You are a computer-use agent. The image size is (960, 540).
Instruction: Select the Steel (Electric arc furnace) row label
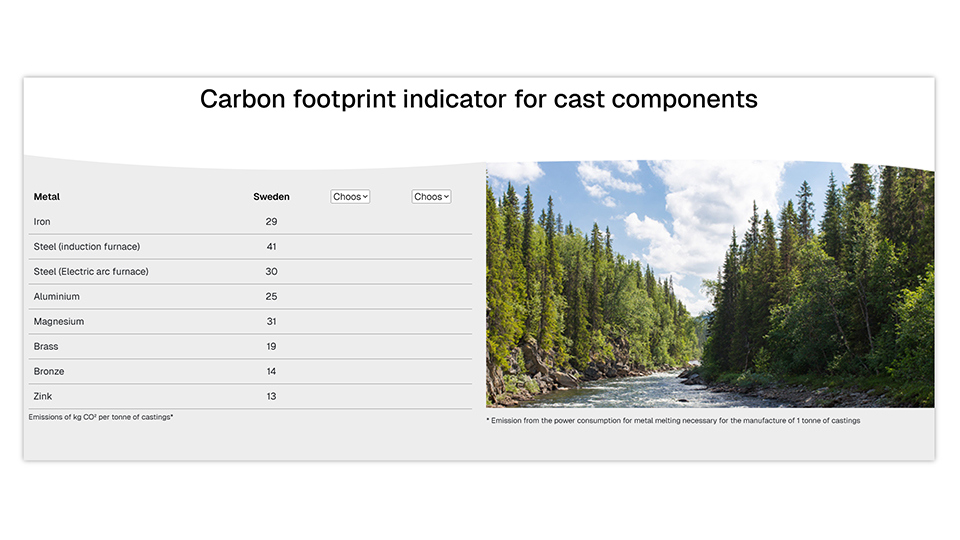click(91, 272)
